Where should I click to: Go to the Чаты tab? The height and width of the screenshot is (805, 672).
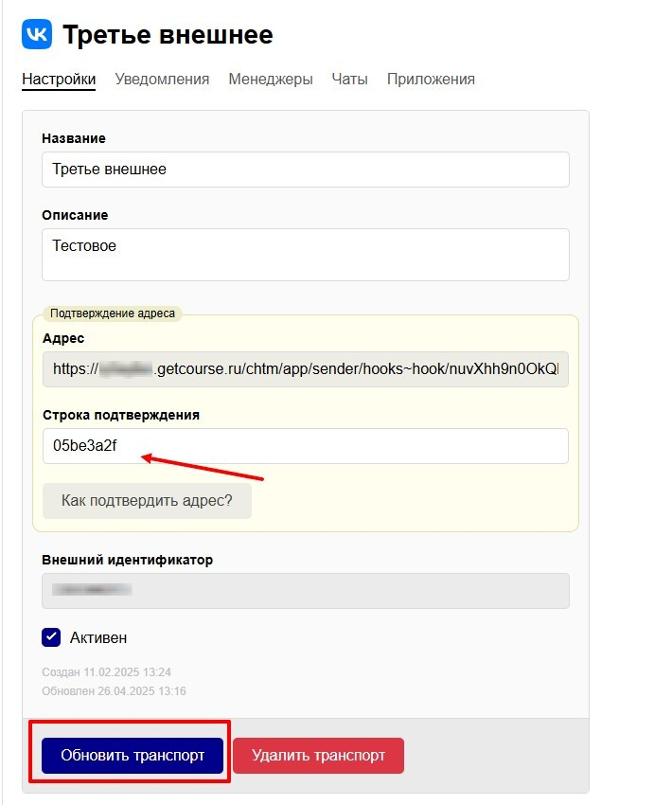(x=350, y=79)
